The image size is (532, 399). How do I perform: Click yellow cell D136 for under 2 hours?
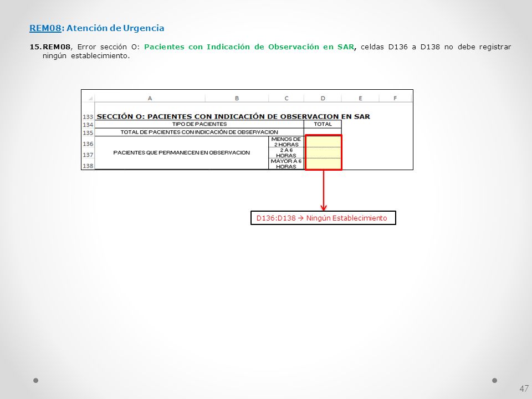click(323, 141)
